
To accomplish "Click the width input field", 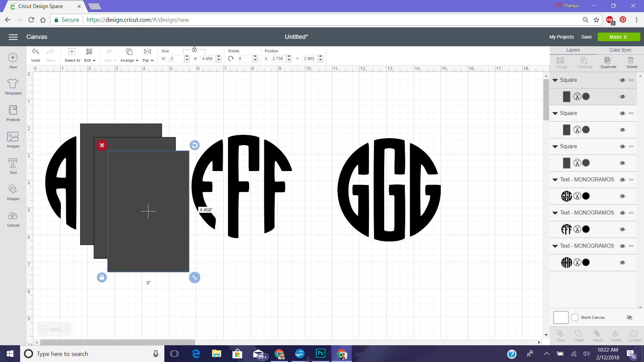I will 176,59.
